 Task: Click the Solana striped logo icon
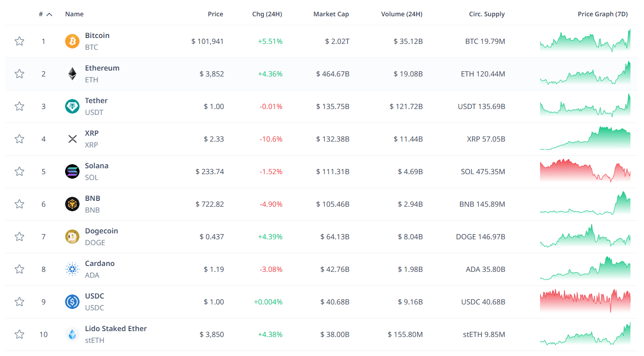click(x=72, y=171)
